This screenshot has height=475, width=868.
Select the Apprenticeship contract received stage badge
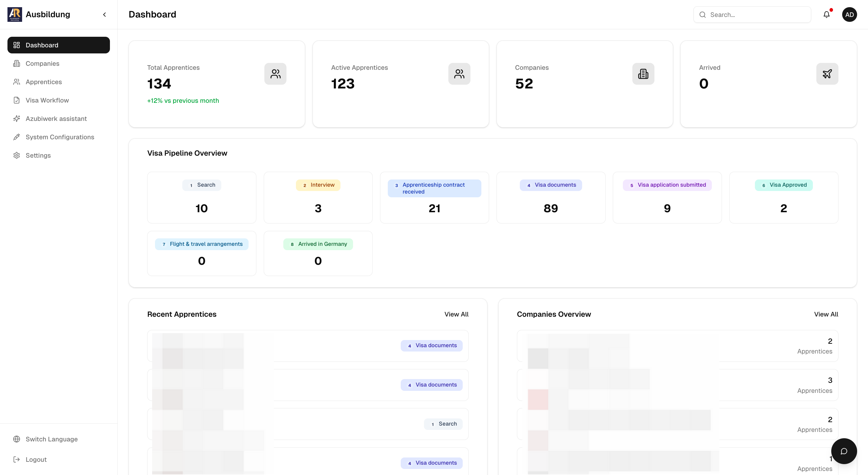434,188
